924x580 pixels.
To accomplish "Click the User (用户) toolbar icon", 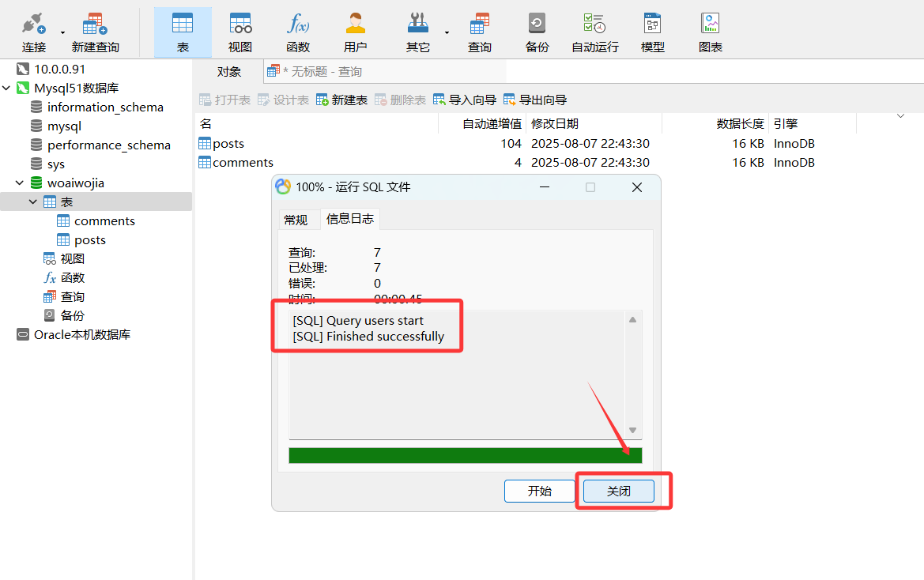I will point(355,24).
